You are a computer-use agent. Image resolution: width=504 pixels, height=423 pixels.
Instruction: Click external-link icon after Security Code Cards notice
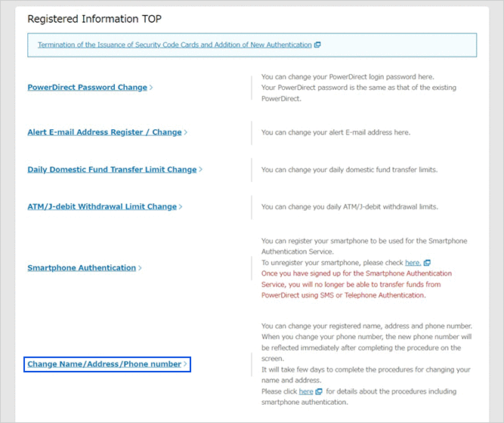317,45
